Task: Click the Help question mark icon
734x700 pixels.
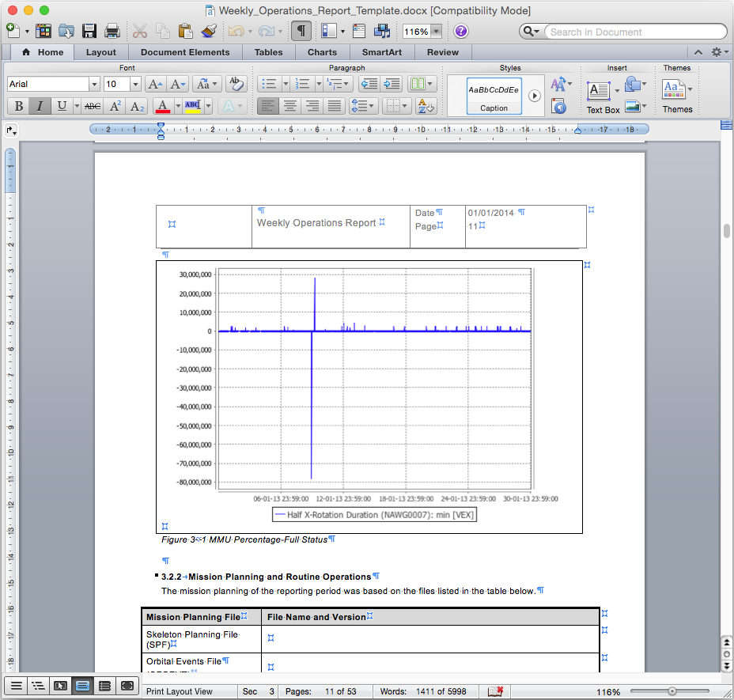Action: pyautogui.click(x=460, y=32)
